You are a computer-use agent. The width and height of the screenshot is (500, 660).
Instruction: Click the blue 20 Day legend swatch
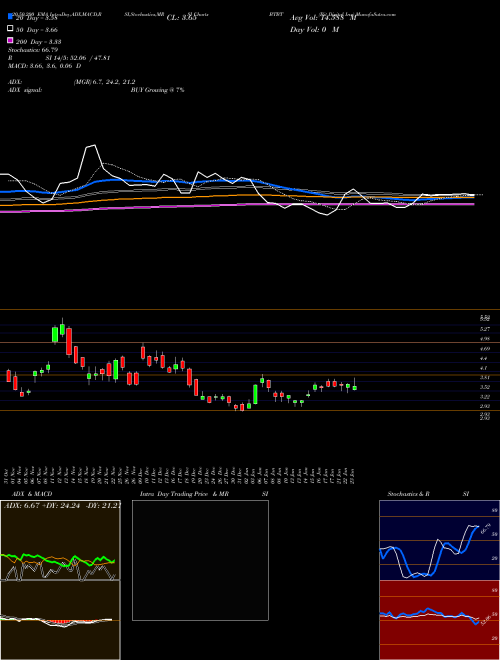coord(10,17)
